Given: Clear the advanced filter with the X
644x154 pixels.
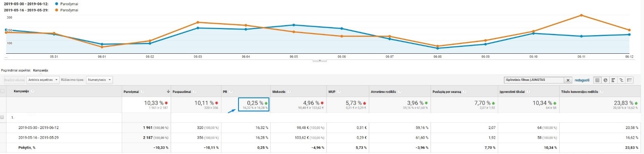Looking at the screenshot, I should (x=568, y=80).
